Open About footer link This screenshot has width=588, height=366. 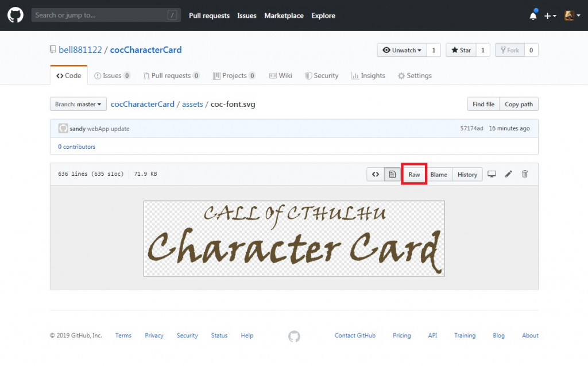[530, 335]
